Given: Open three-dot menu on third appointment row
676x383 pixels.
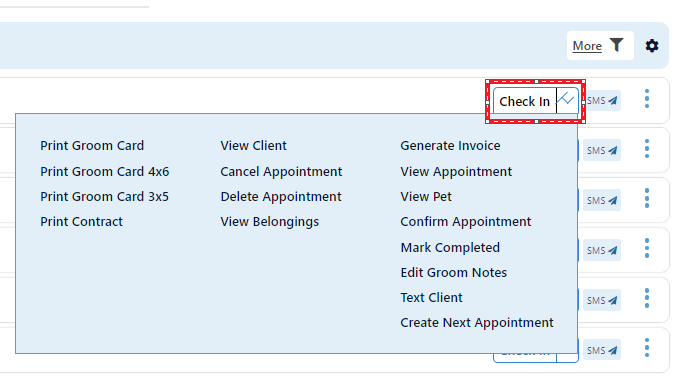Looking at the screenshot, I should (647, 198).
